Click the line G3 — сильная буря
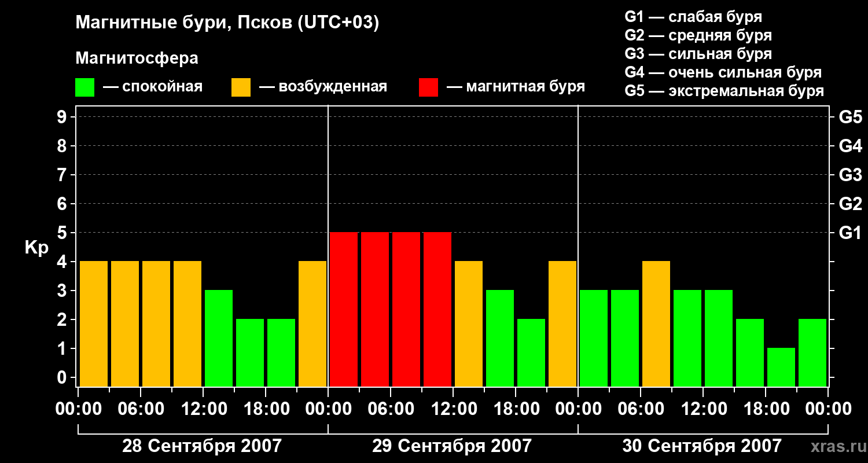The width and height of the screenshot is (868, 463). pos(698,54)
